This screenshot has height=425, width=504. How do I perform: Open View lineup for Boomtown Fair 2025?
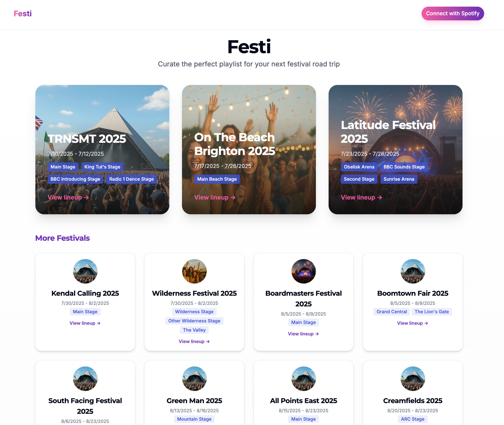click(x=413, y=323)
